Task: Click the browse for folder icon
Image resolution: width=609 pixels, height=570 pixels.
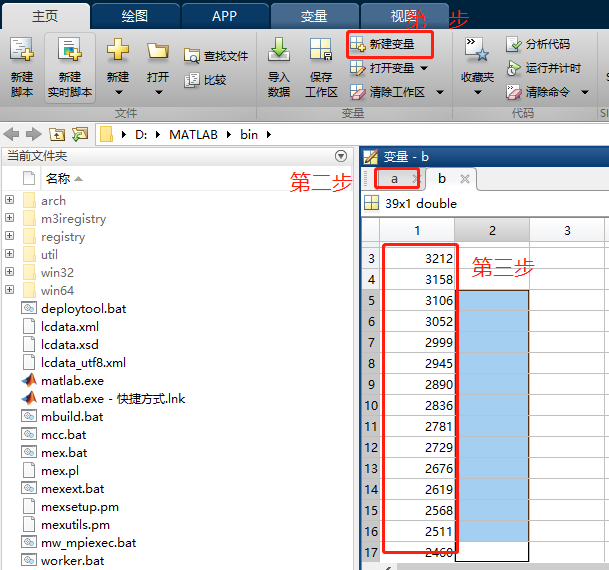Action: click(x=80, y=134)
